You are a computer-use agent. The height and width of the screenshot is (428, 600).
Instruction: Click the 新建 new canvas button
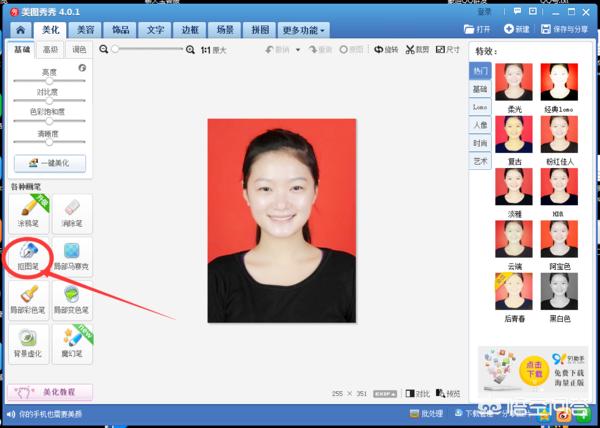(x=517, y=29)
